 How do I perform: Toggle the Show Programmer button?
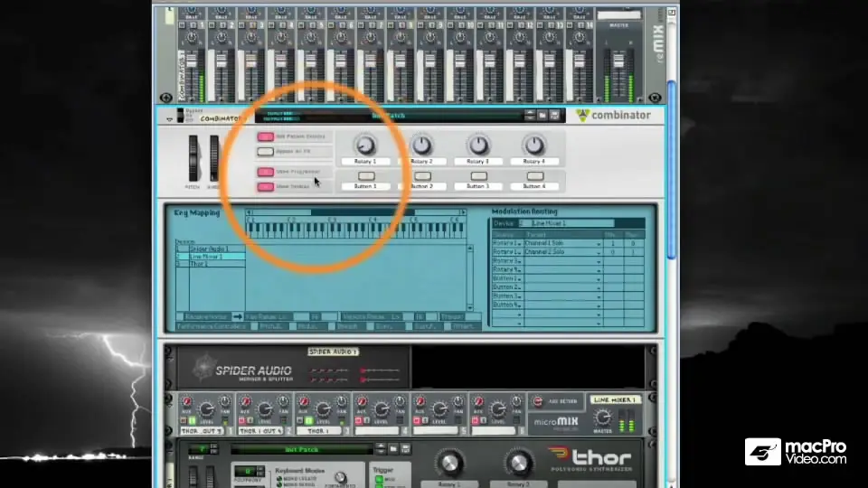(265, 172)
